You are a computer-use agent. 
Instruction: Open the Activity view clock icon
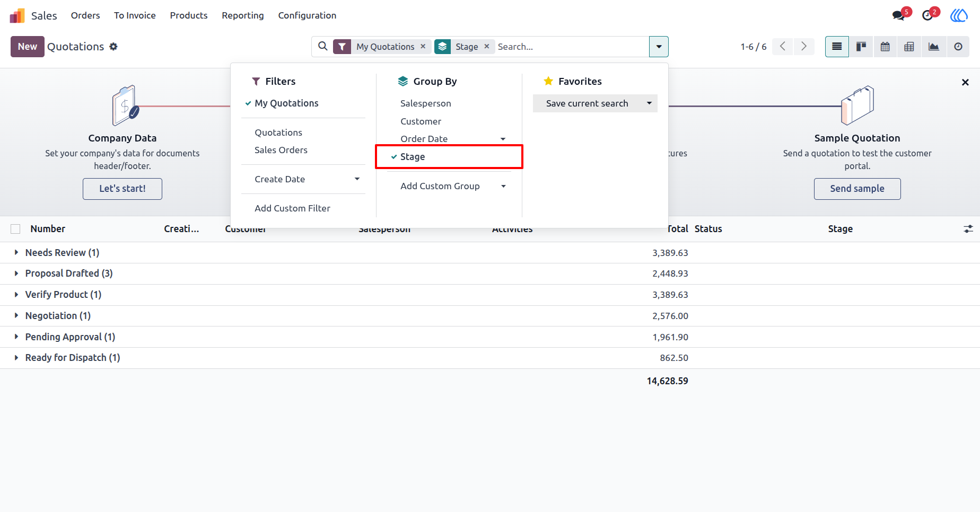click(958, 47)
